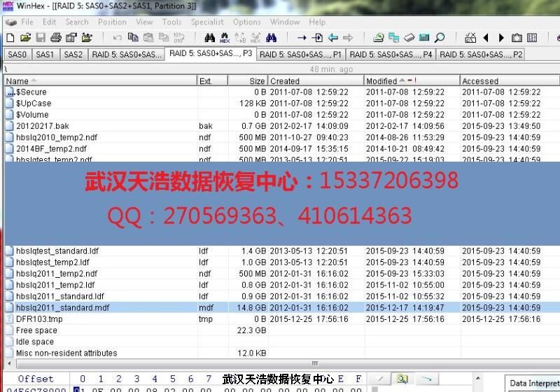560x392 pixels.
Task: Click the Find Text binoculars icon
Action: coord(209,38)
